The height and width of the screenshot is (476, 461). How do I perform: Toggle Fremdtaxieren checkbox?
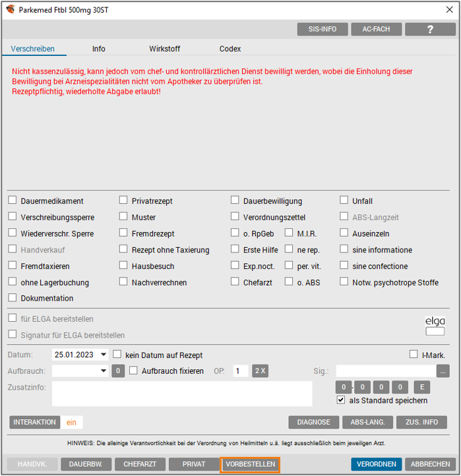pos(12,265)
